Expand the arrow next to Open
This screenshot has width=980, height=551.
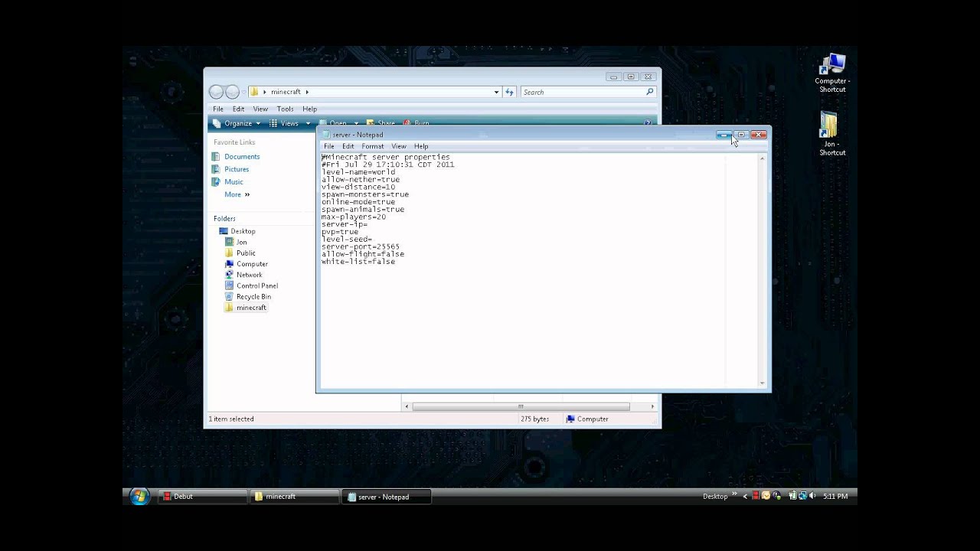point(356,123)
